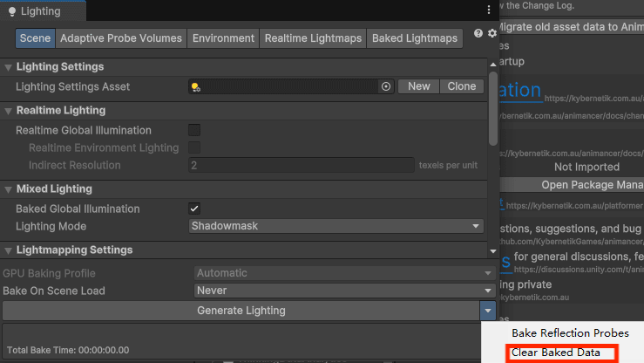This screenshot has height=363, width=644.
Task: Open the Generate Lighting dropdown arrow
Action: pyautogui.click(x=488, y=311)
